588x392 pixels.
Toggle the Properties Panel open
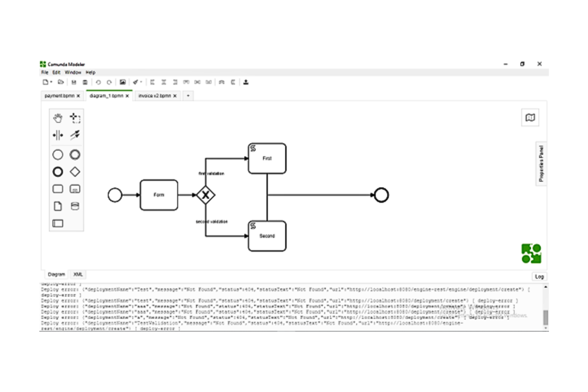click(x=541, y=164)
